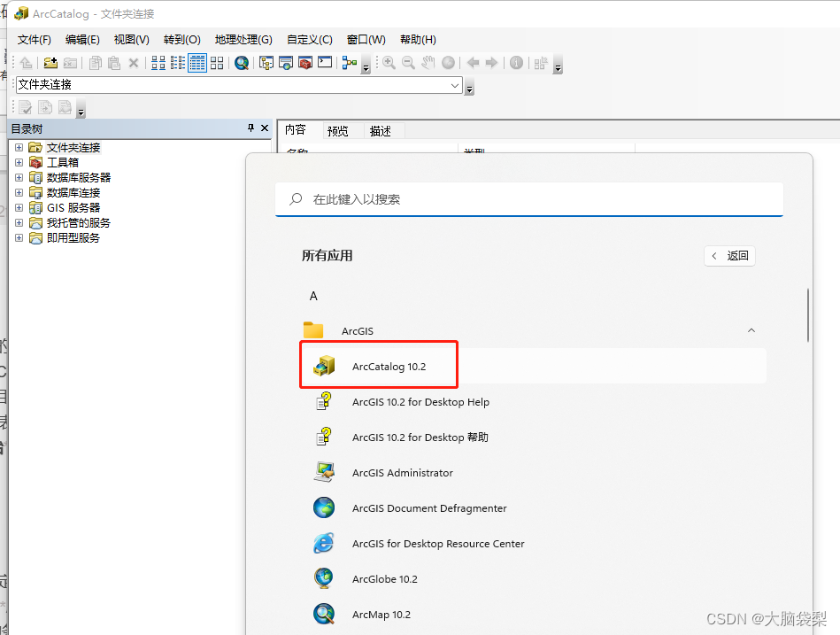This screenshot has height=635, width=840.
Task: Expand the 我托管的服务 tree node
Action: [x=19, y=222]
